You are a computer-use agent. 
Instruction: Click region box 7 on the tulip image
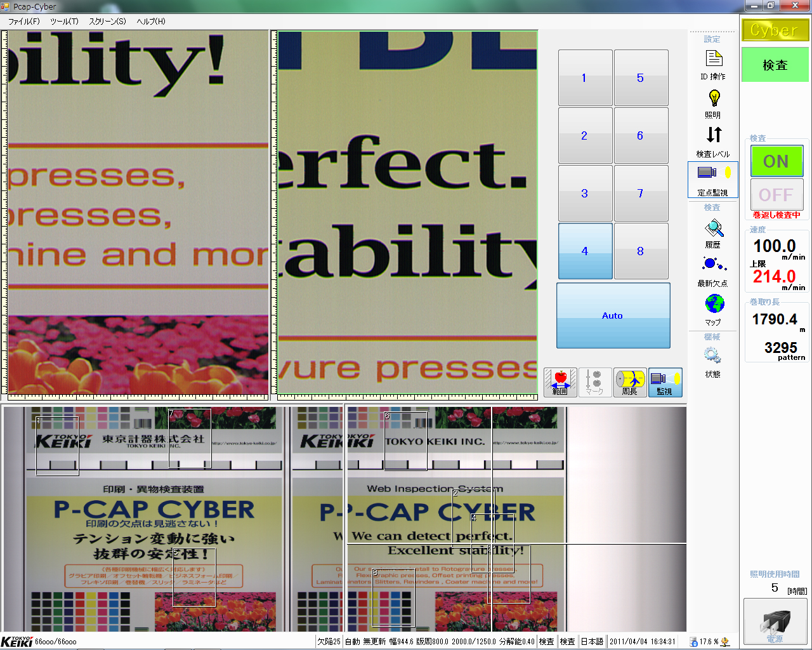pyautogui.click(x=190, y=439)
